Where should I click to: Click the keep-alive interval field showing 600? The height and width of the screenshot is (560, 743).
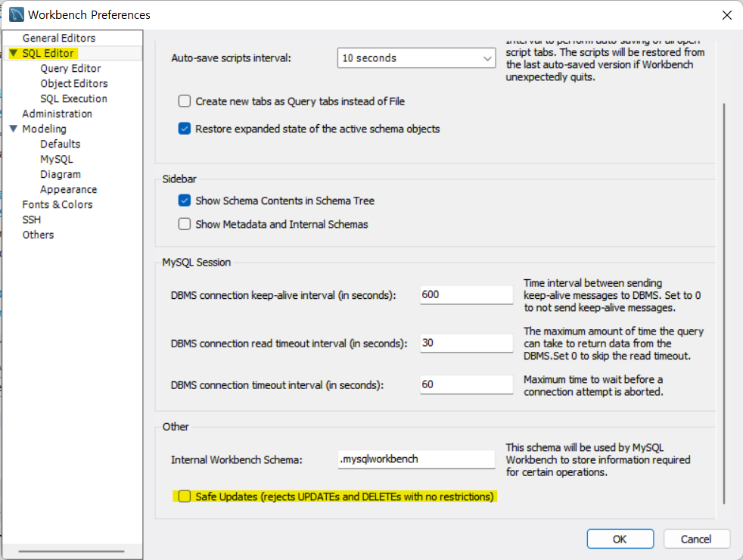(466, 294)
